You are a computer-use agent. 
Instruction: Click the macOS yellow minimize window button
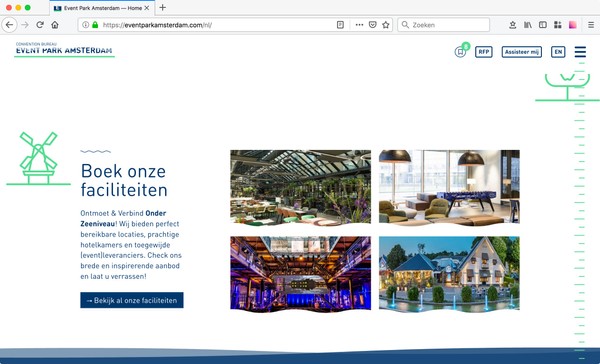pyautogui.click(x=18, y=8)
